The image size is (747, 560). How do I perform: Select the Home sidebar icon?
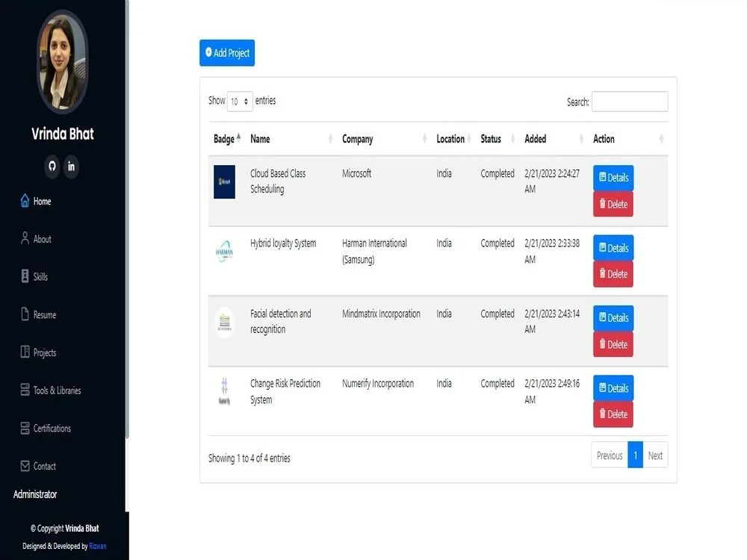tap(25, 201)
